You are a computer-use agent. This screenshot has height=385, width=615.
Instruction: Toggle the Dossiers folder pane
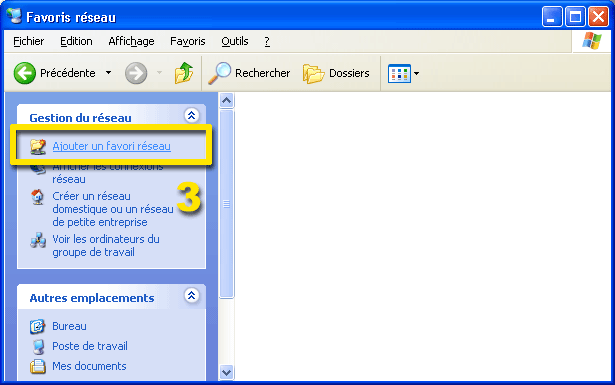pyautogui.click(x=336, y=73)
